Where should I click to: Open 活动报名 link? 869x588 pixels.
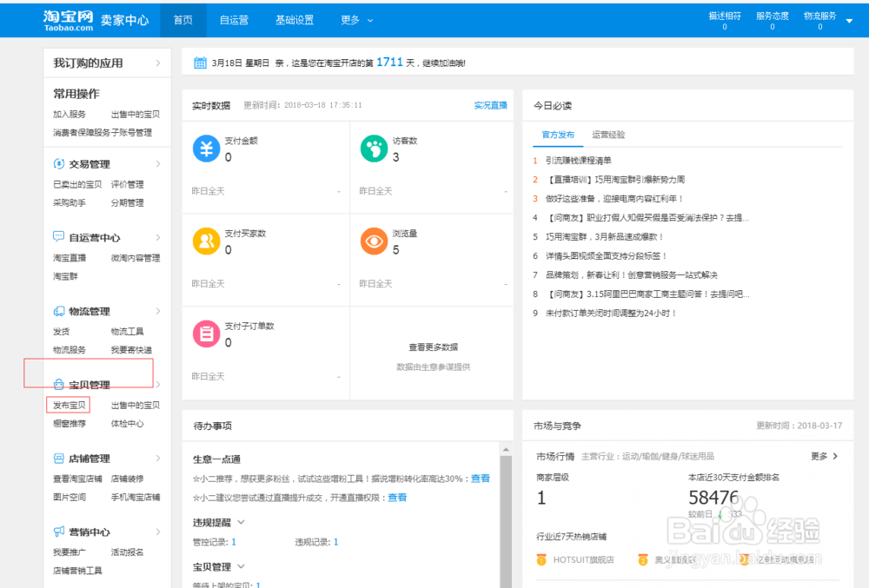[x=127, y=552]
